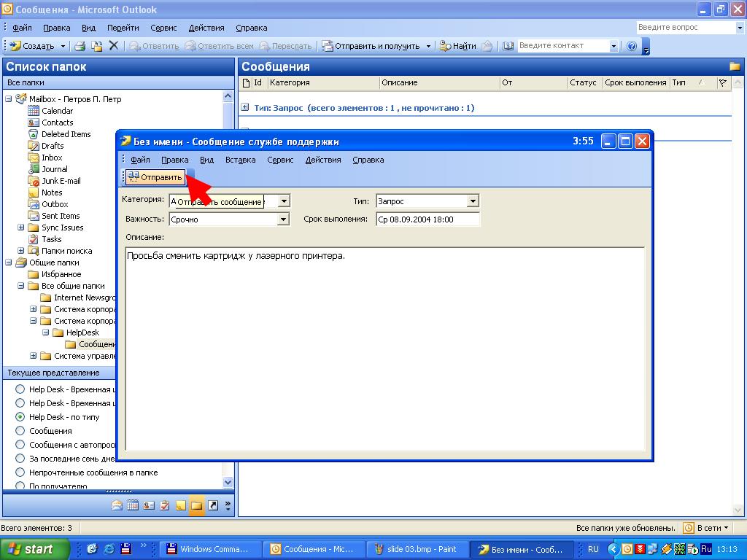Open the Junk E-mail folder

coord(61,181)
